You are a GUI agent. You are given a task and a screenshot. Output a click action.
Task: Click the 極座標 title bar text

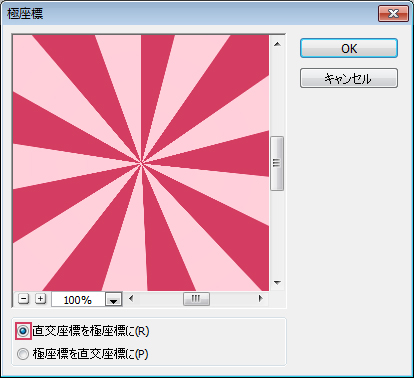tap(25, 14)
